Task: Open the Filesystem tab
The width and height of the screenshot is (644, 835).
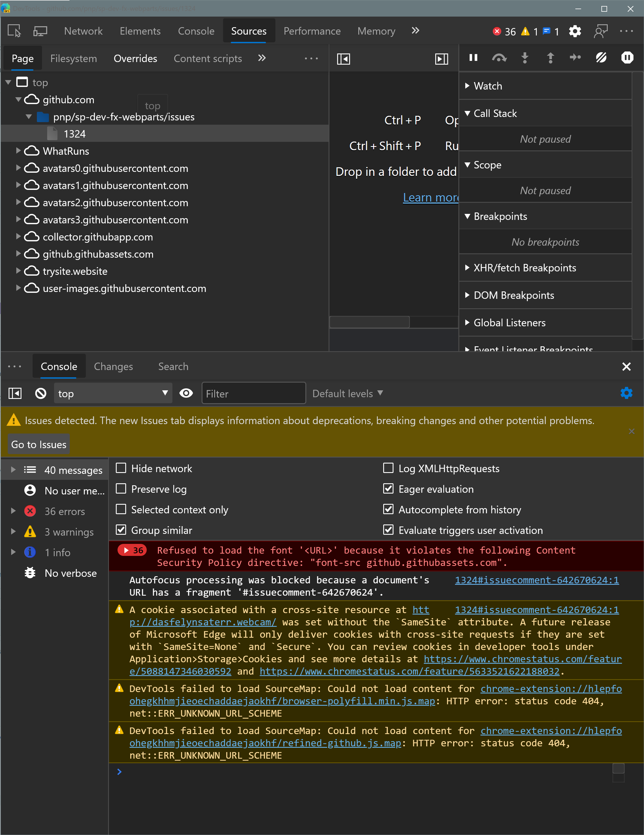Action: pos(73,59)
